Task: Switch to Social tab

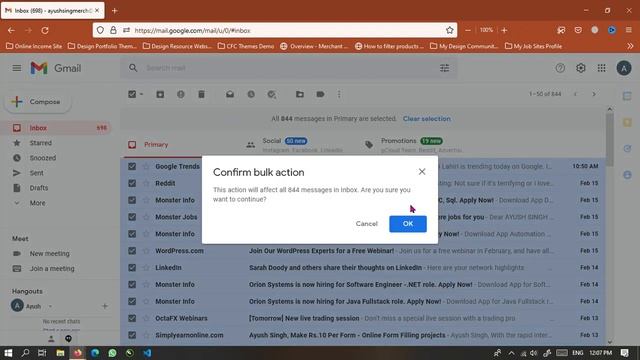Action: (x=301, y=145)
